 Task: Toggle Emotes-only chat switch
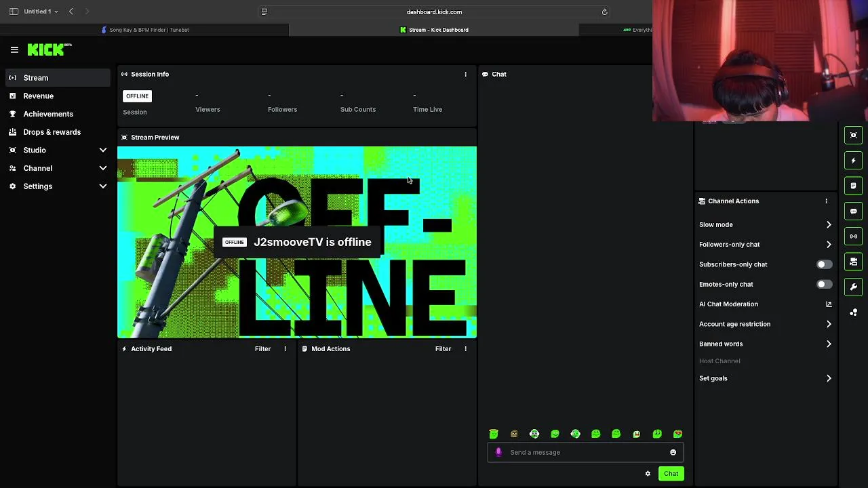[824, 284]
